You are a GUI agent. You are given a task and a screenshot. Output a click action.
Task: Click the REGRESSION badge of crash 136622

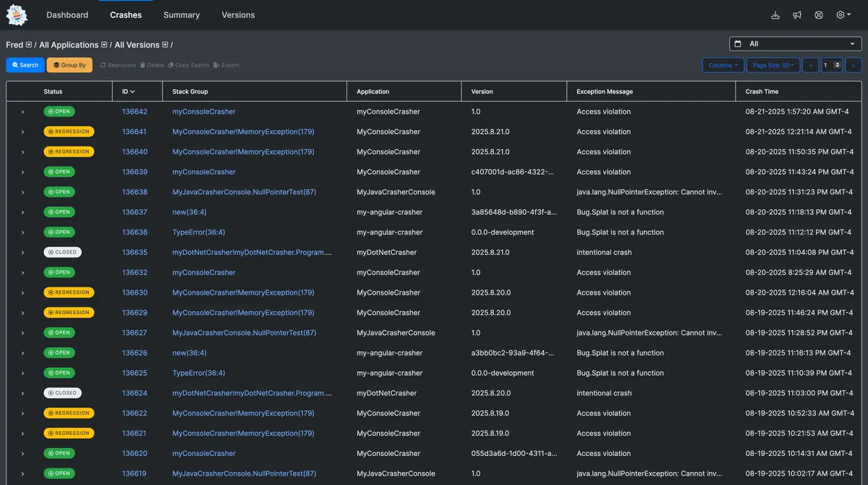point(69,413)
